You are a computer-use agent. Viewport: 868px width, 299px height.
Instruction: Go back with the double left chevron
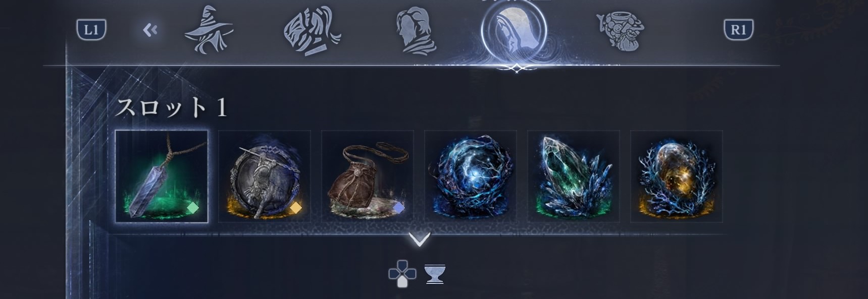150,31
